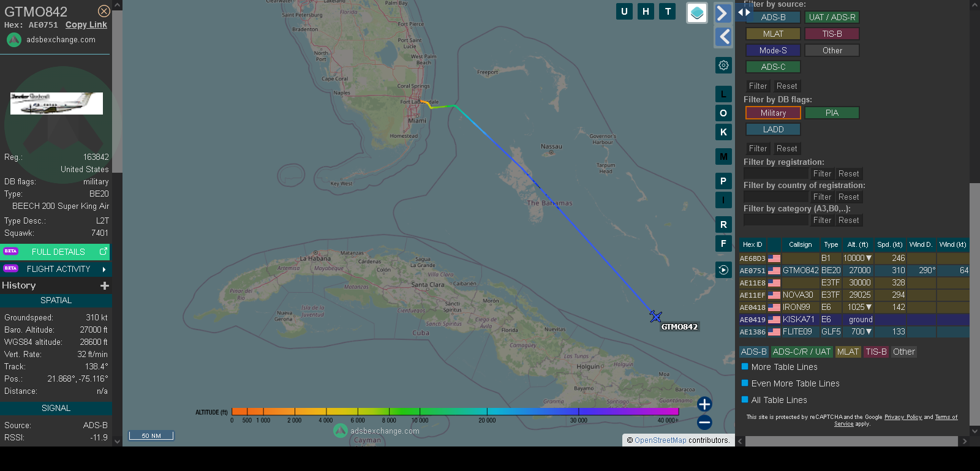The height and width of the screenshot is (471, 980).
Task: Toggle Other source filter
Action: 832,50
